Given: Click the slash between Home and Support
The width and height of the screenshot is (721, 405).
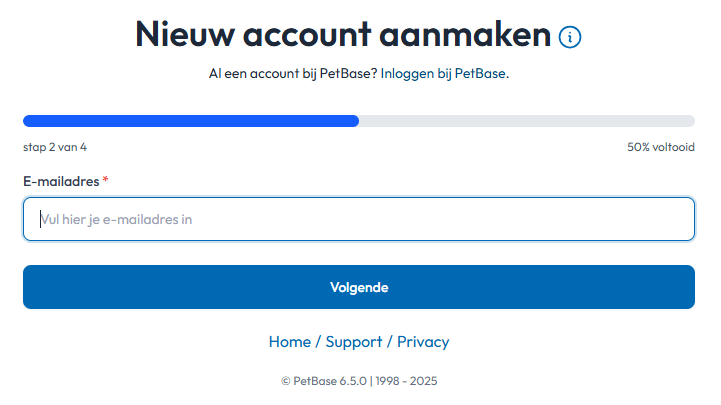Looking at the screenshot, I should pyautogui.click(x=318, y=341).
